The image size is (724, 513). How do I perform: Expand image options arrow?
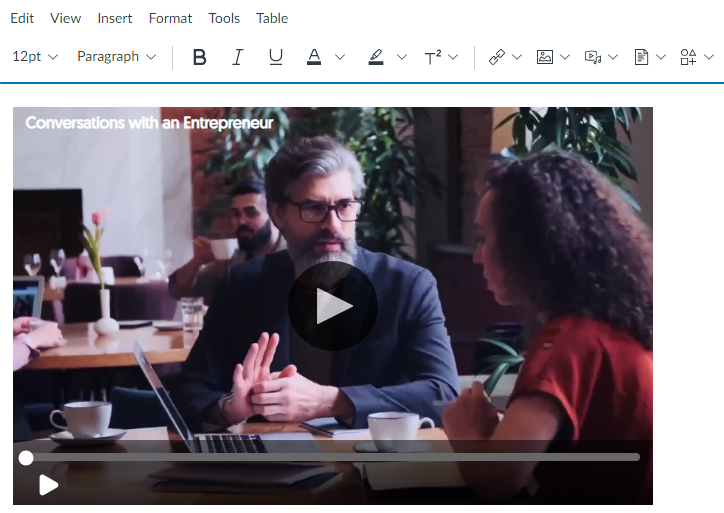click(x=565, y=57)
